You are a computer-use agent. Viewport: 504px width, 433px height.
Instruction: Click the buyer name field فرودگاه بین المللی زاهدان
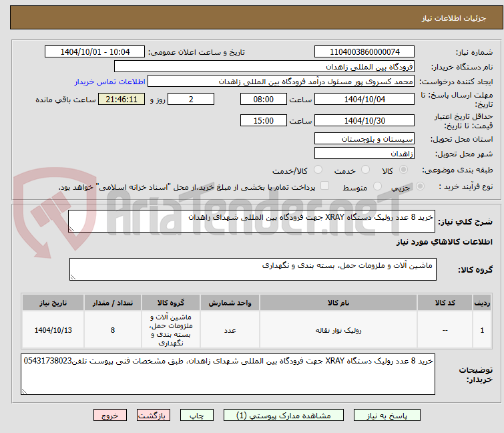(x=264, y=67)
